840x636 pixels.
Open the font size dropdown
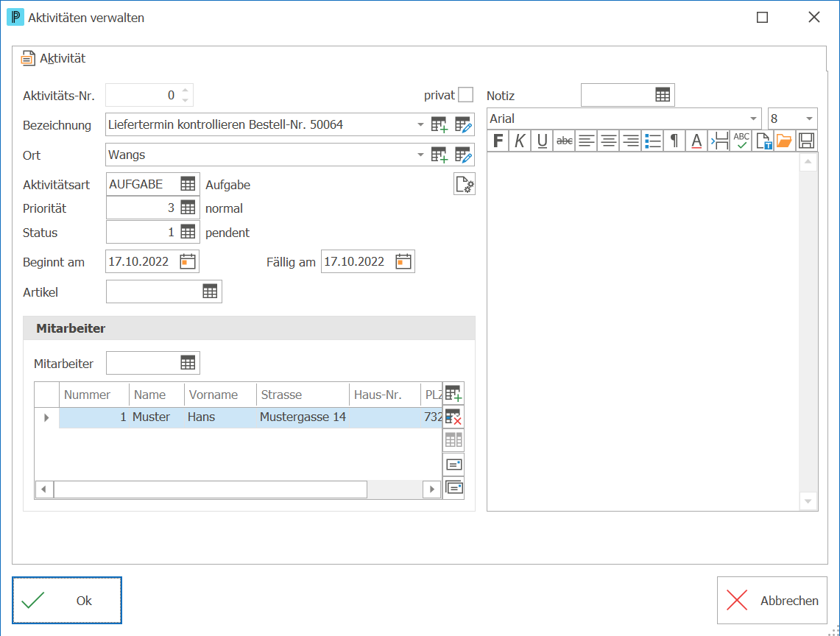pos(810,119)
